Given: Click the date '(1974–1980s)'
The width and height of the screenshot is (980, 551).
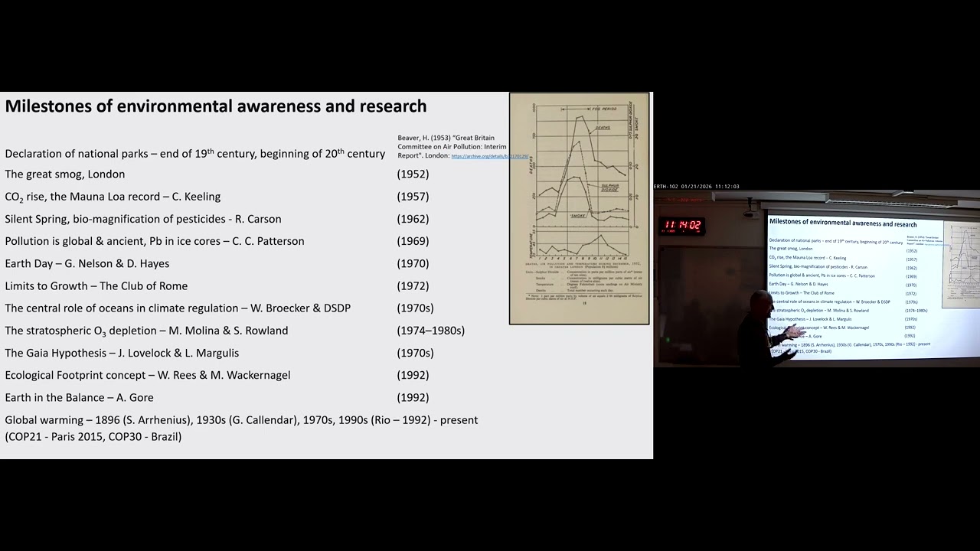Looking at the screenshot, I should (430, 331).
